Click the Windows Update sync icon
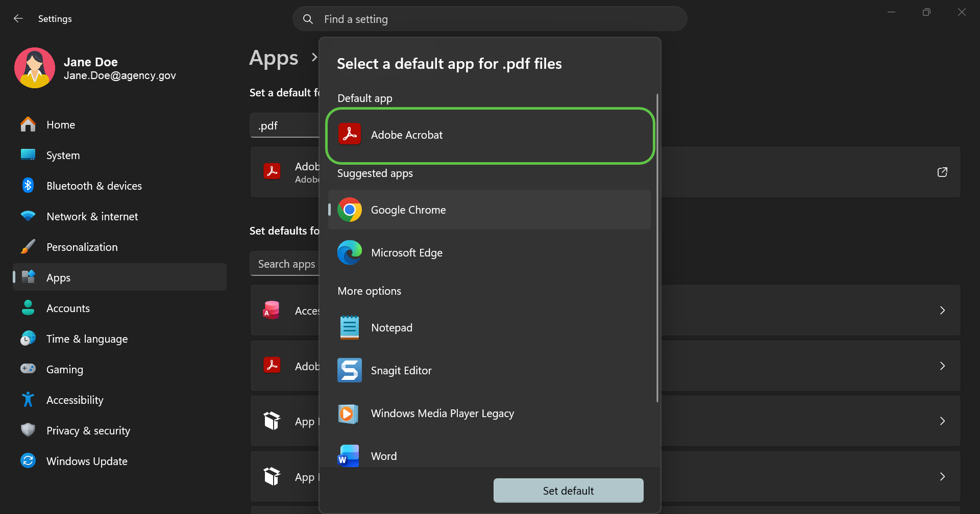The image size is (980, 514). point(28,460)
